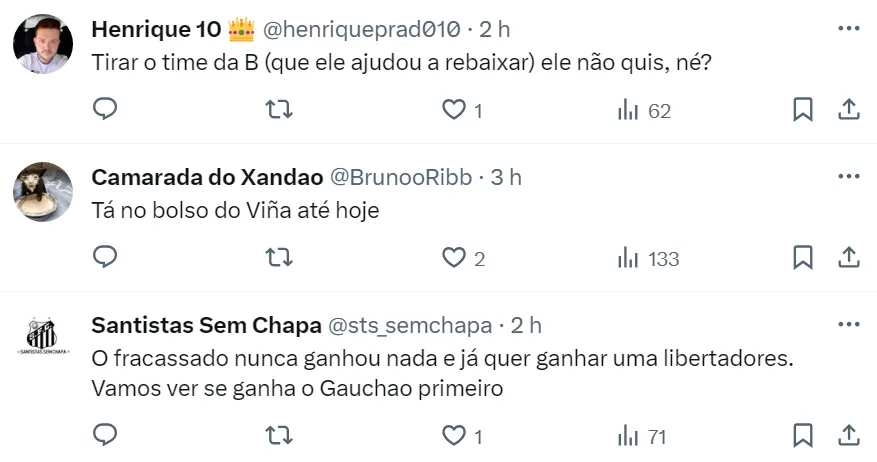Like Henrique 10's tweet
This screenshot has width=877, height=462.
click(454, 110)
